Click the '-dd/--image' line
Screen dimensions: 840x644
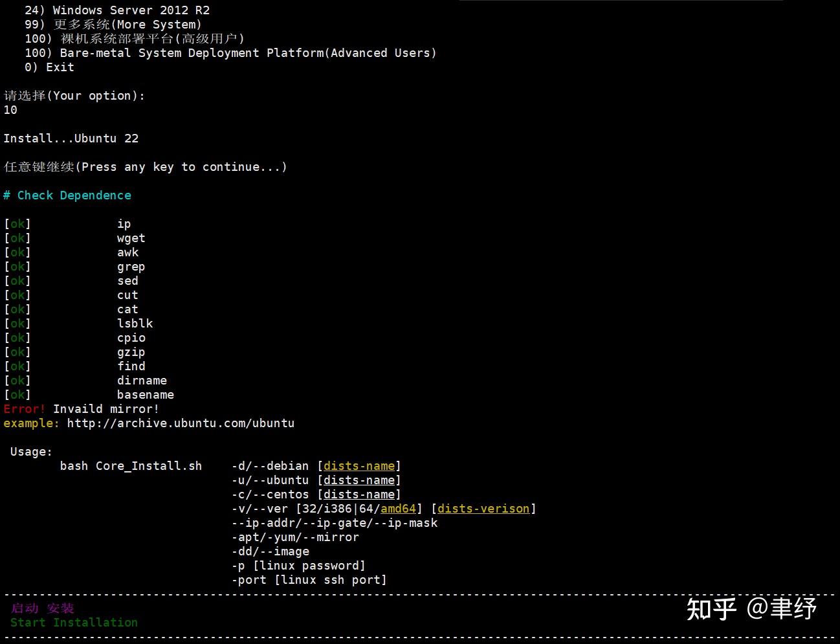(271, 551)
